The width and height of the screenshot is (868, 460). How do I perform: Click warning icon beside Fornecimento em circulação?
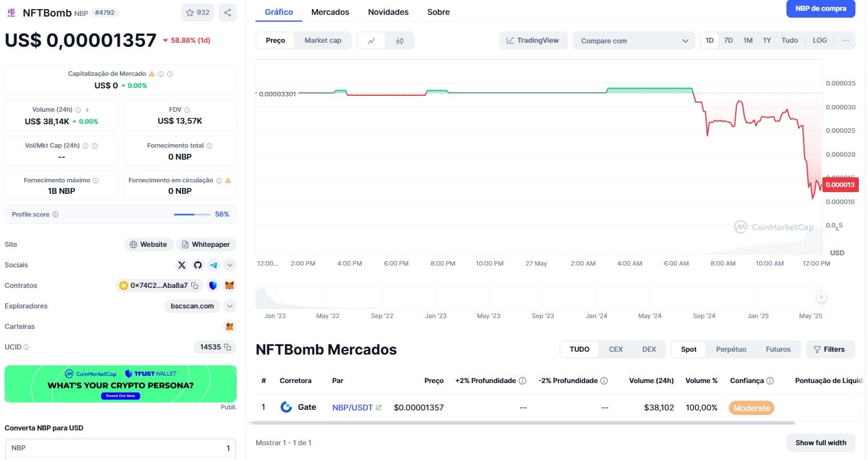[228, 181]
